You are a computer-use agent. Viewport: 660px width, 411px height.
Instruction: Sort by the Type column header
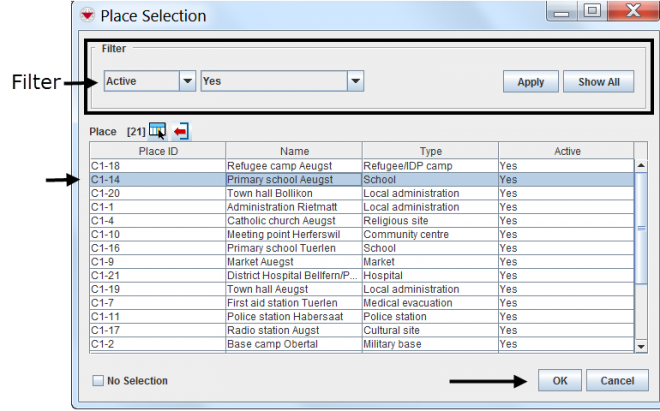[429, 151]
